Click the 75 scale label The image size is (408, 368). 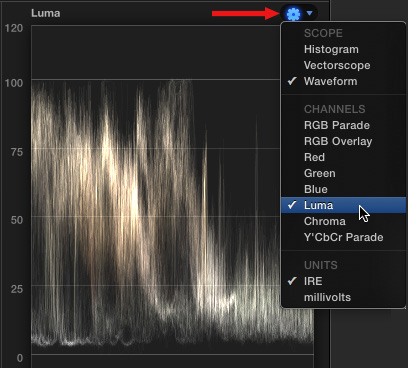[16, 152]
